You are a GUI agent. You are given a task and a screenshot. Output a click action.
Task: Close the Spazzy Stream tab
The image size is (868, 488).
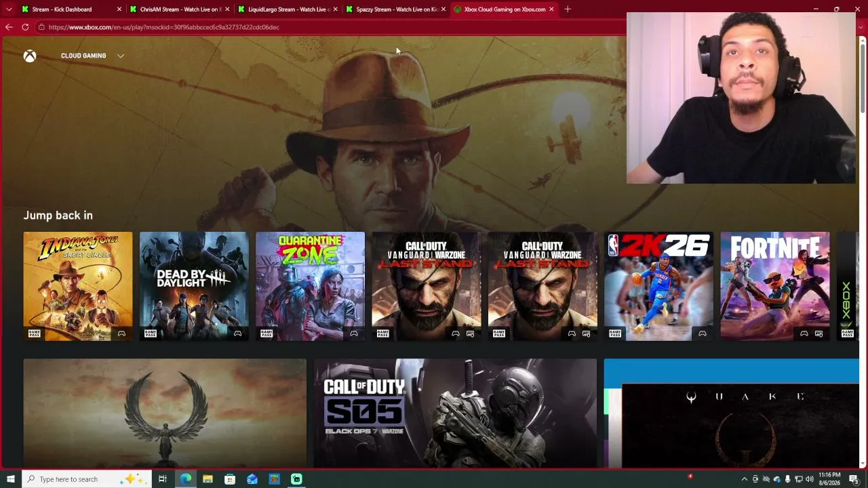443,9
